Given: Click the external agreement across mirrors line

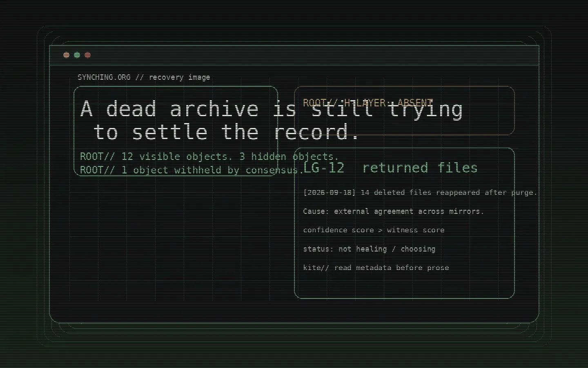Looking at the screenshot, I should (394, 211).
